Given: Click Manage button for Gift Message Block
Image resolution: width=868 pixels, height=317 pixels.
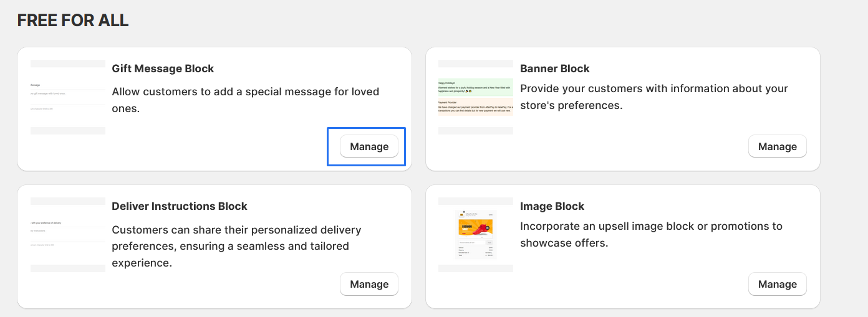Looking at the screenshot, I should [369, 146].
